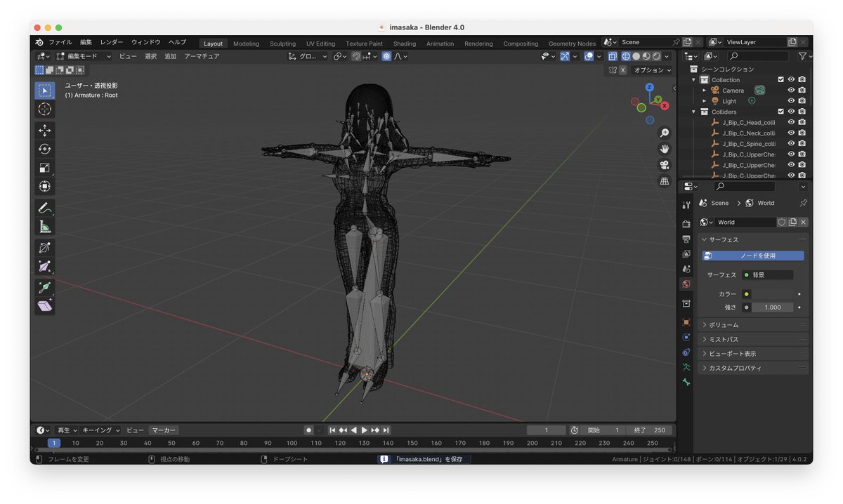This screenshot has width=843, height=504.
Task: Pick the Transform tool
Action: [45, 186]
